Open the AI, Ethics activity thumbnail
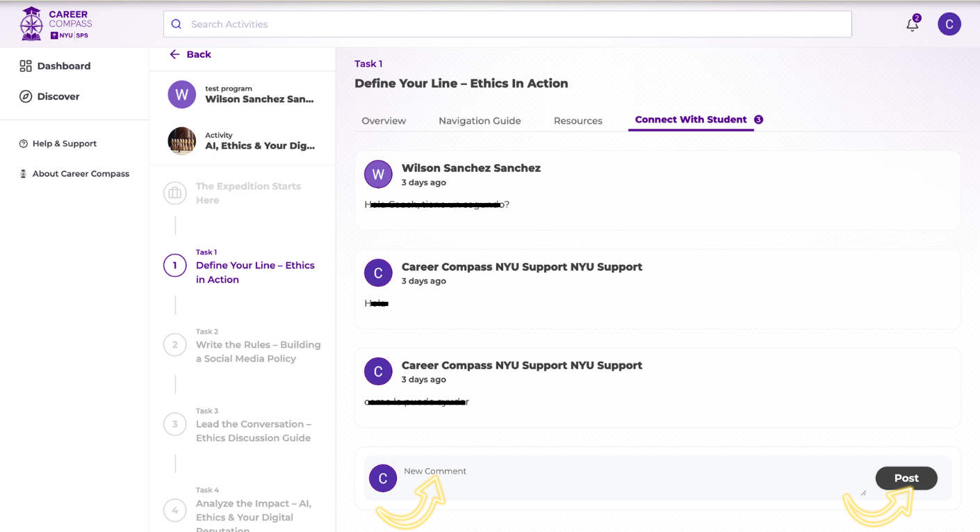 (182, 141)
